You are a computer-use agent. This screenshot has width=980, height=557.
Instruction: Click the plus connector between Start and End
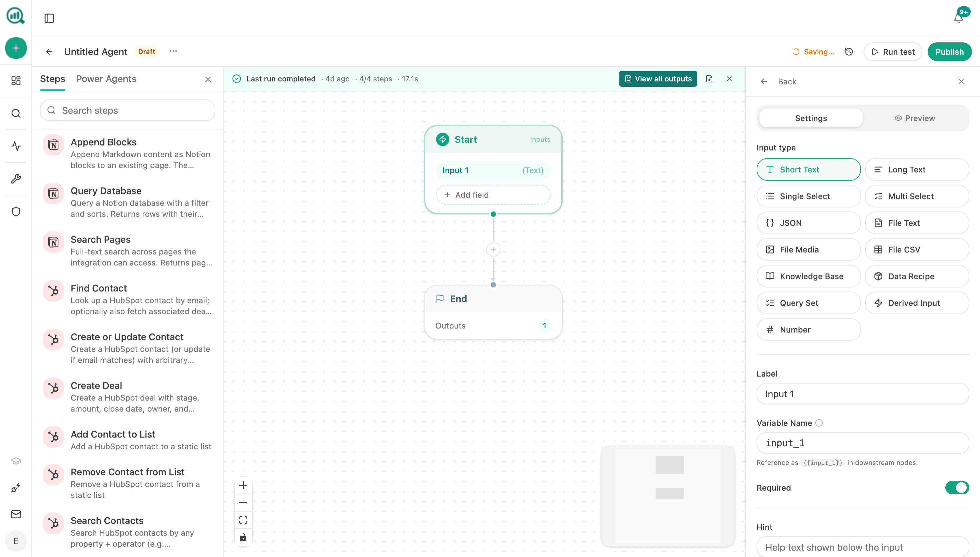(493, 250)
